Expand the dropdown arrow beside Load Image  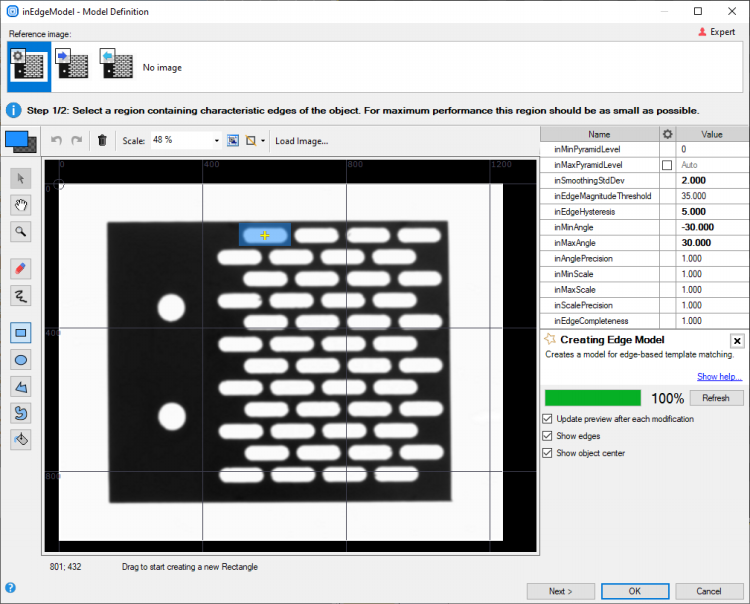(x=262, y=141)
